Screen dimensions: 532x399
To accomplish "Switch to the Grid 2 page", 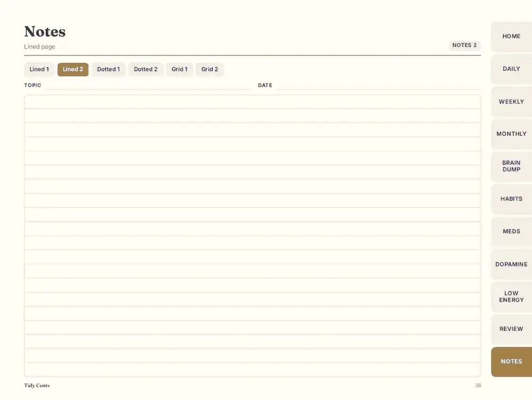I will tap(210, 69).
